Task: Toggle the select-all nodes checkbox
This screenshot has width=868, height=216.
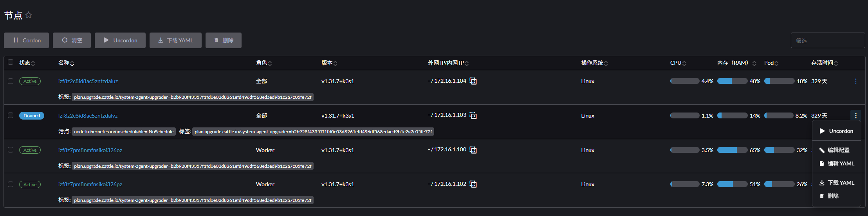Action: point(11,62)
